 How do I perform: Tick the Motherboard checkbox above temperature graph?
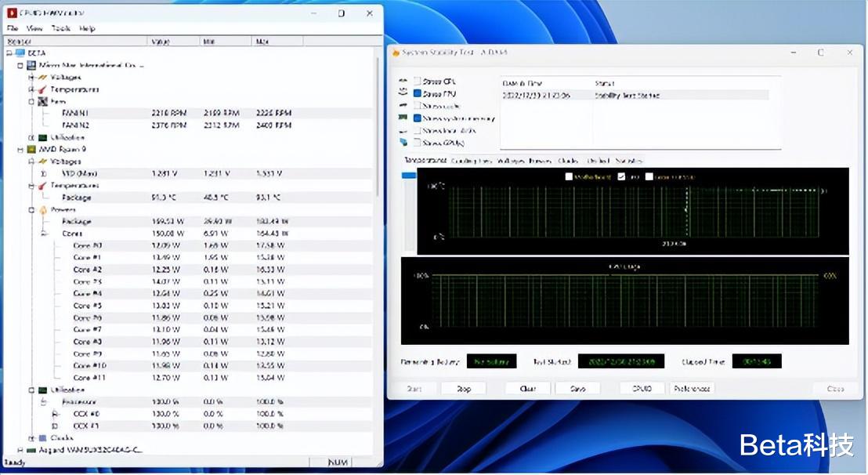(x=569, y=177)
